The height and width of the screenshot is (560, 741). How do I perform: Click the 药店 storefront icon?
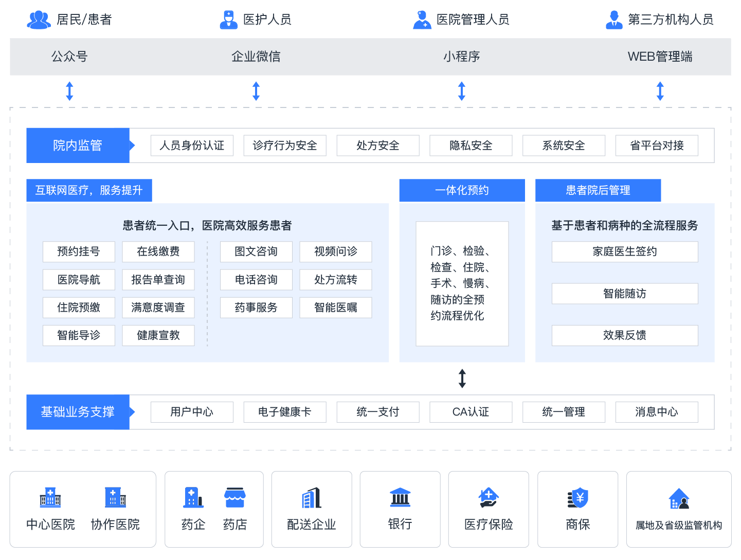235,497
